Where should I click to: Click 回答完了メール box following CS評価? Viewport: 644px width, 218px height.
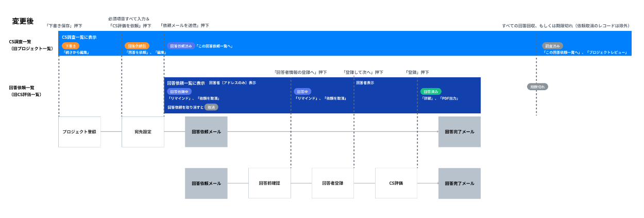[460, 183]
